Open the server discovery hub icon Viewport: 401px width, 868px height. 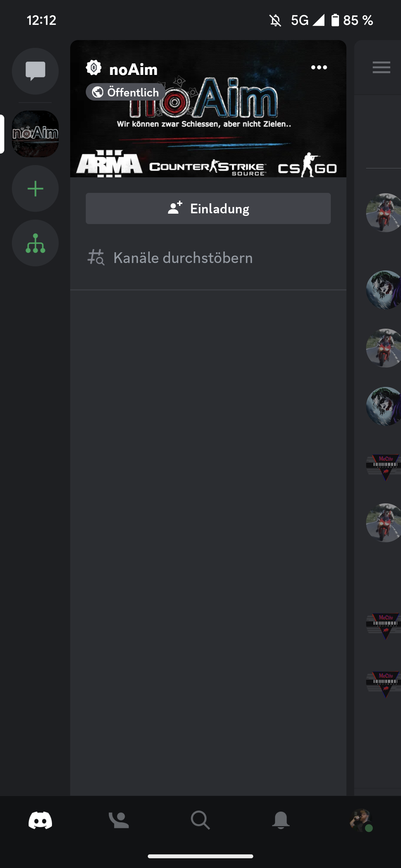[35, 243]
